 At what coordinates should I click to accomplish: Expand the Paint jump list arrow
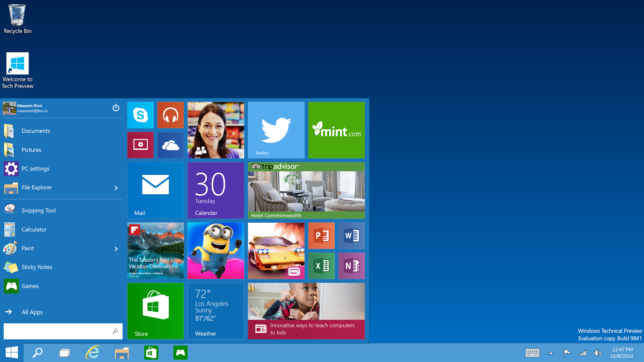(x=116, y=249)
